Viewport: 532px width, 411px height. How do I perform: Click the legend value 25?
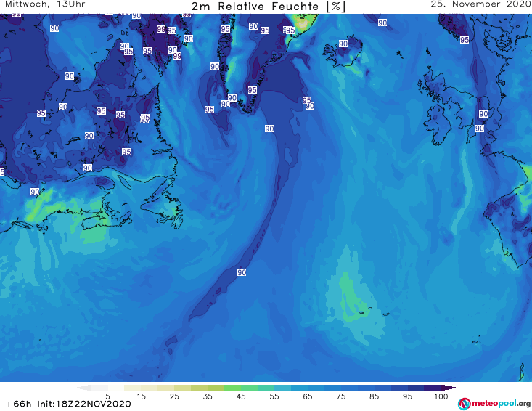tap(174, 396)
